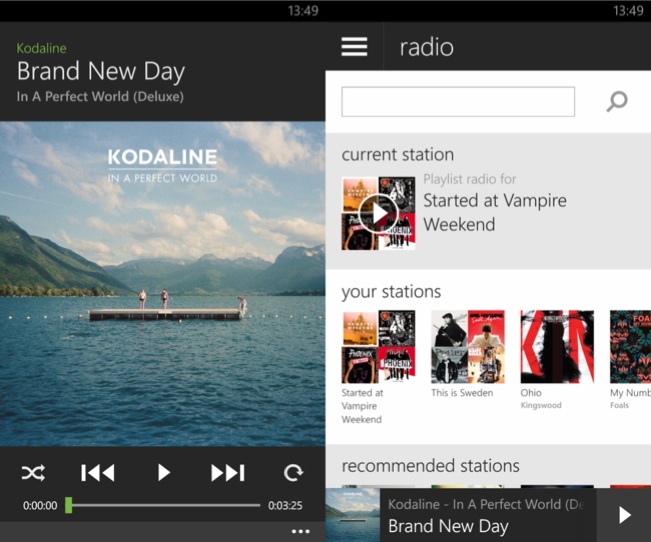Click the 'Started at Vampire Weekend' current station title
This screenshot has width=651, height=542.
tap(495, 213)
